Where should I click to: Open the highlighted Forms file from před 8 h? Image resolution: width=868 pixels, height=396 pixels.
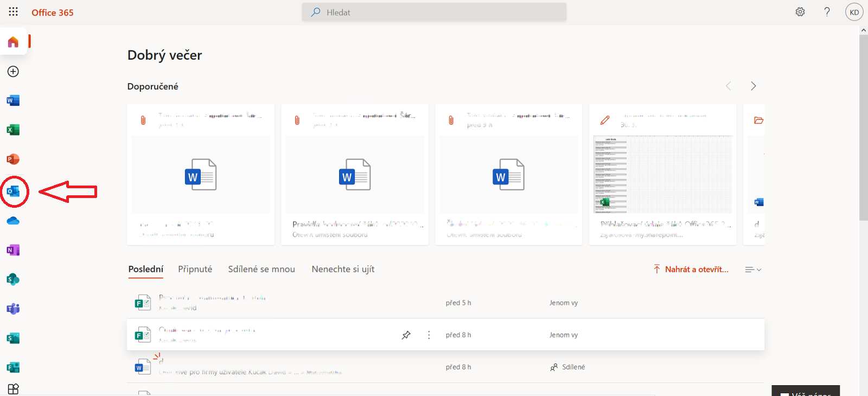pos(445,335)
